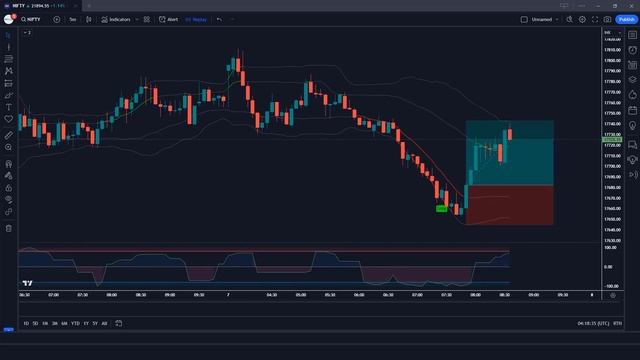Open the Fibonacci tools group
The width and height of the screenshot is (640, 360).
(8, 59)
